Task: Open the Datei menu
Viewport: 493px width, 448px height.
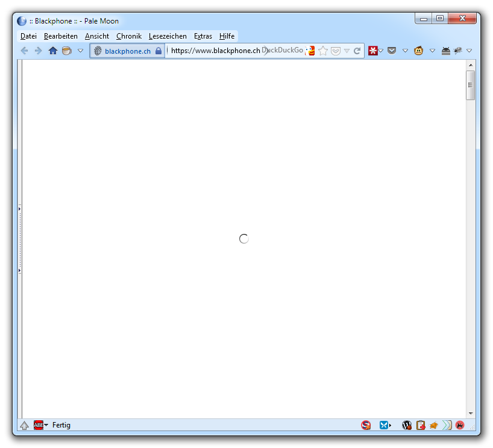Action: (28, 36)
